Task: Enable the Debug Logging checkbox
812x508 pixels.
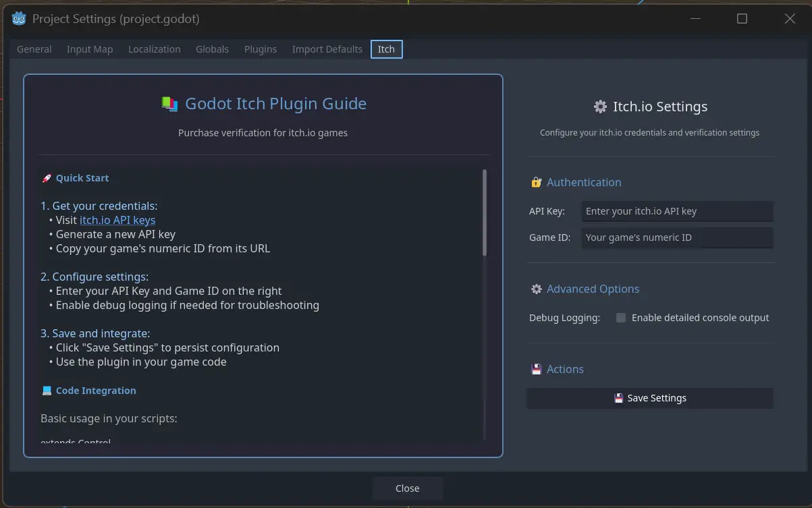Action: (621, 318)
